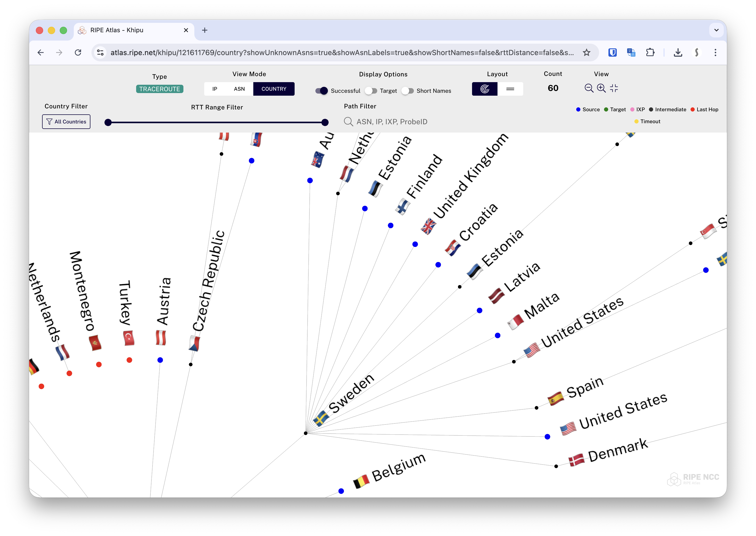Screen dimensions: 756x536
Task: Open the extensions puzzle icon
Action: tap(650, 53)
